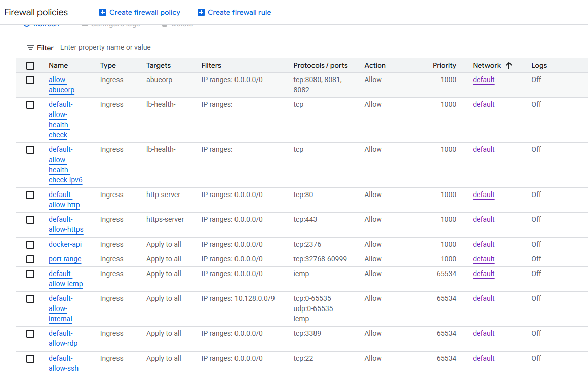Select the checkbox for allow-abucorp rule

click(x=30, y=80)
